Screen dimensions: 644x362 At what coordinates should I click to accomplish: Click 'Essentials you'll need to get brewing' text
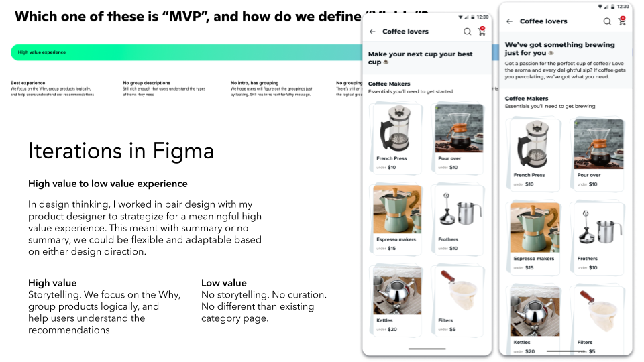tap(550, 106)
